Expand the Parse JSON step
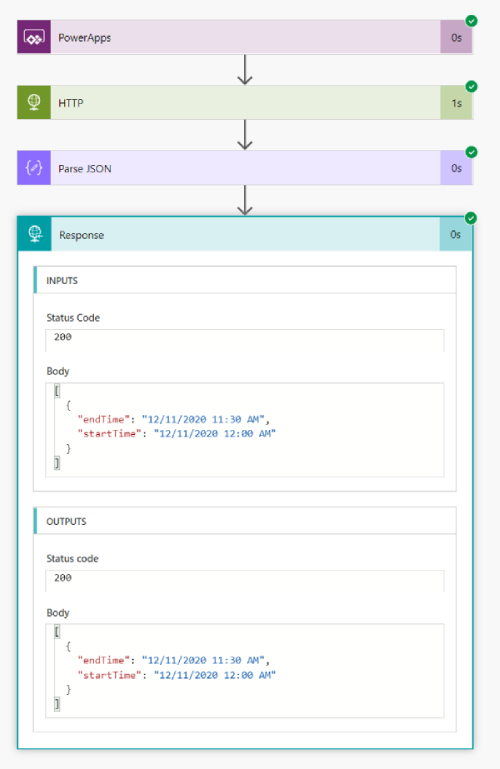The width and height of the screenshot is (500, 769). pyautogui.click(x=245, y=168)
